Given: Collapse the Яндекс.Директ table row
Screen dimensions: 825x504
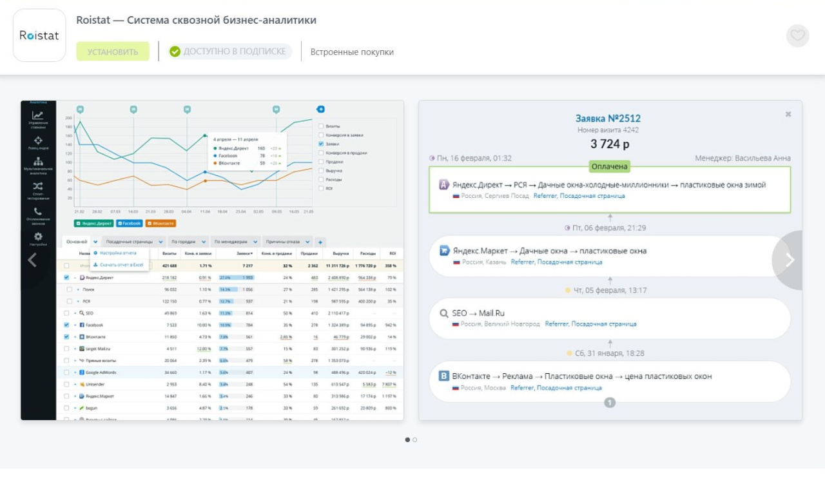Looking at the screenshot, I should (75, 278).
